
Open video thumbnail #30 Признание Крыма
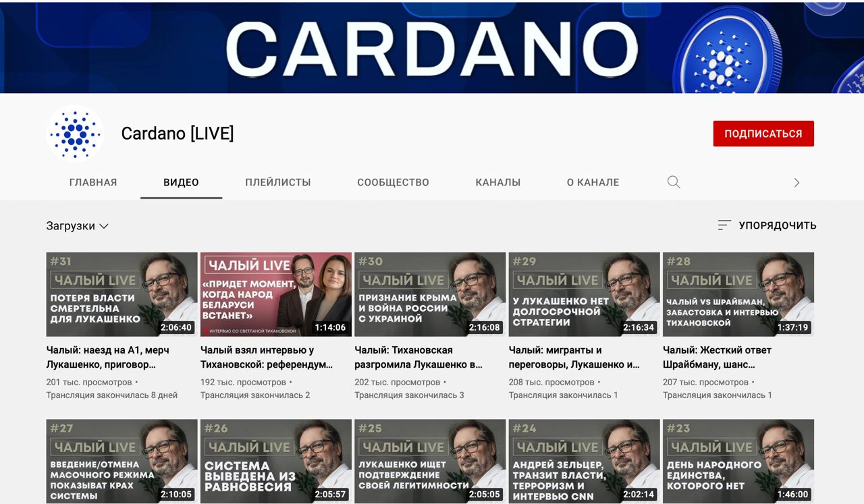pyautogui.click(x=430, y=294)
